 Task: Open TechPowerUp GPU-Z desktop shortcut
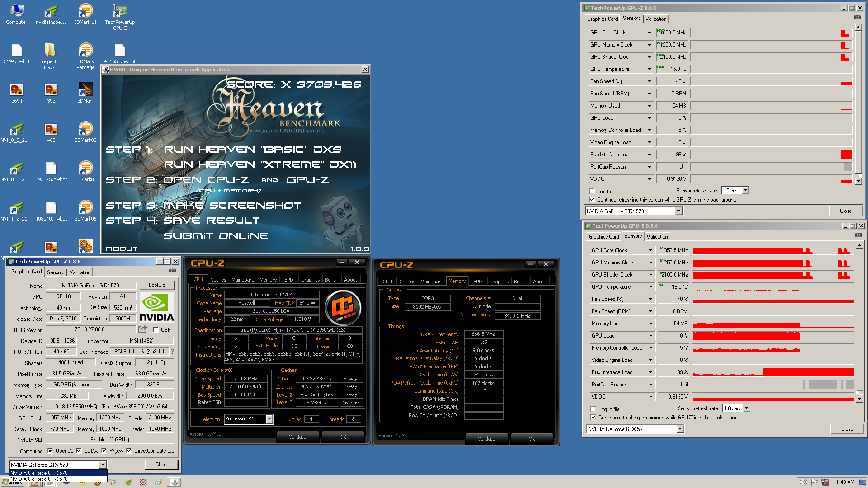[x=120, y=17]
